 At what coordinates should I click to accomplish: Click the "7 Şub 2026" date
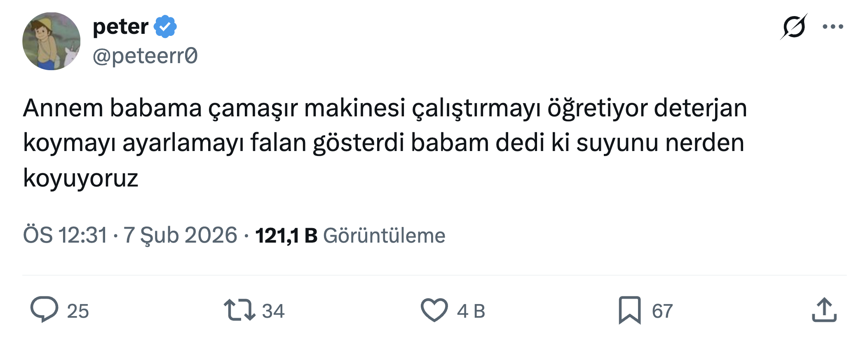(x=180, y=235)
